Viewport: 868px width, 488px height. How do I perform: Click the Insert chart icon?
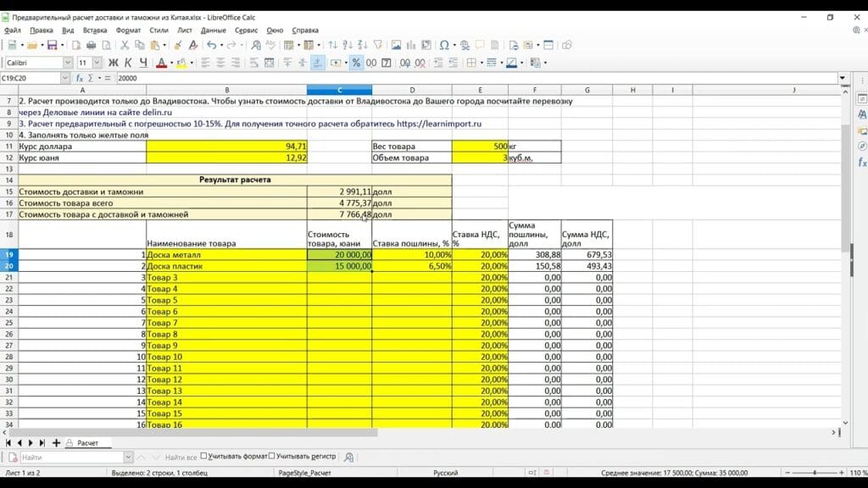tap(410, 45)
